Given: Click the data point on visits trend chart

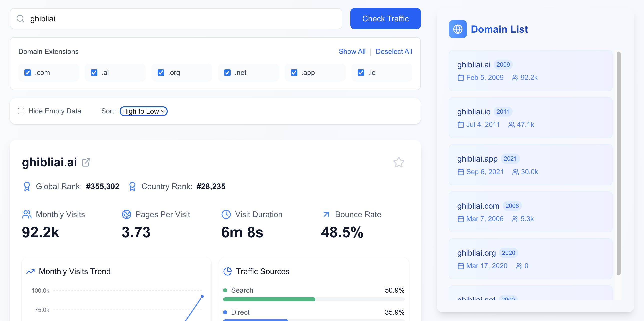Looking at the screenshot, I should tap(202, 296).
